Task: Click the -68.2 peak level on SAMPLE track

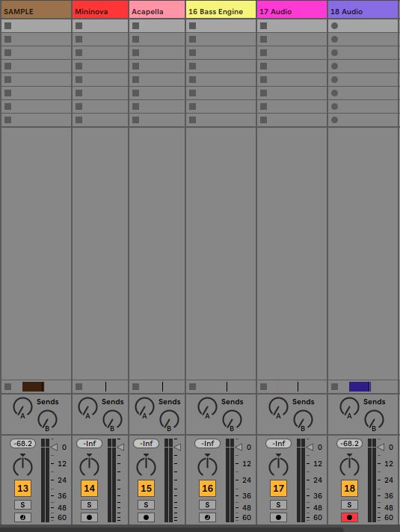Action: coord(22,443)
